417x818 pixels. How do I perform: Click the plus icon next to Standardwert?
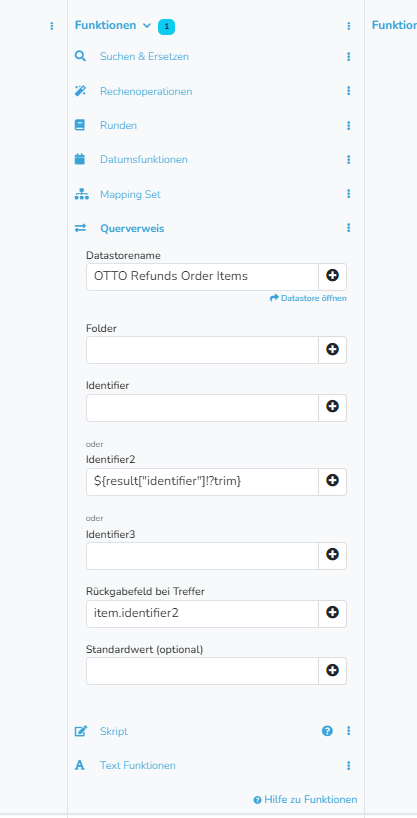[332, 670]
